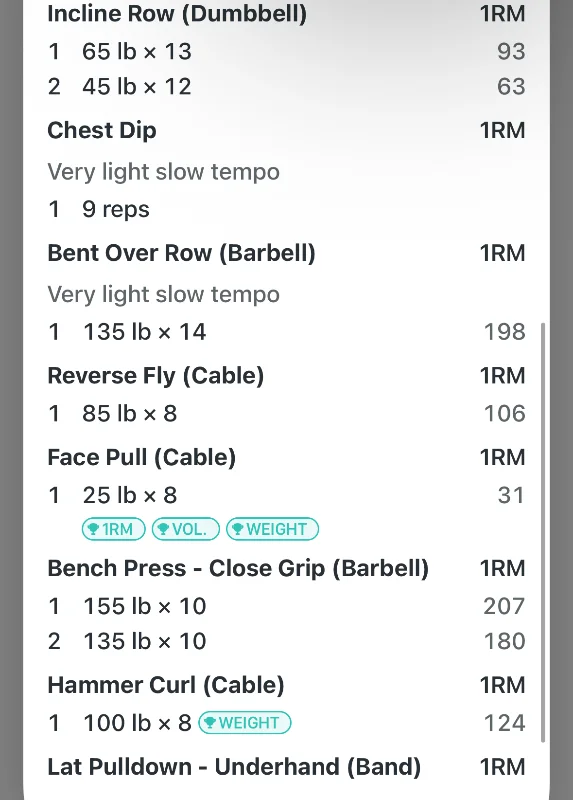The image size is (573, 800).
Task: Open Bench Press - Close Grip (Barbell)
Action: pyautogui.click(x=238, y=568)
